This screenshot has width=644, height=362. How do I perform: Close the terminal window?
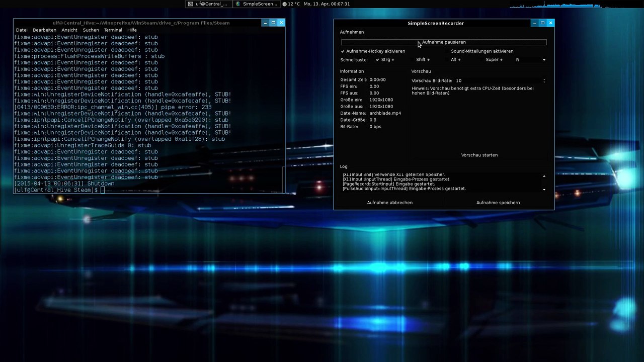[x=281, y=23]
